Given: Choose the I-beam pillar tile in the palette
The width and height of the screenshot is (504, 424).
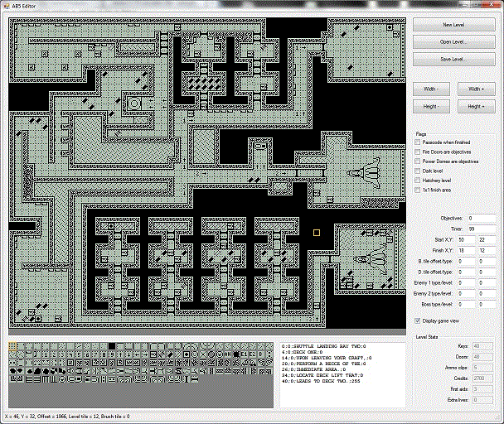Looking at the screenshot, I should pyautogui.click(x=187, y=379).
